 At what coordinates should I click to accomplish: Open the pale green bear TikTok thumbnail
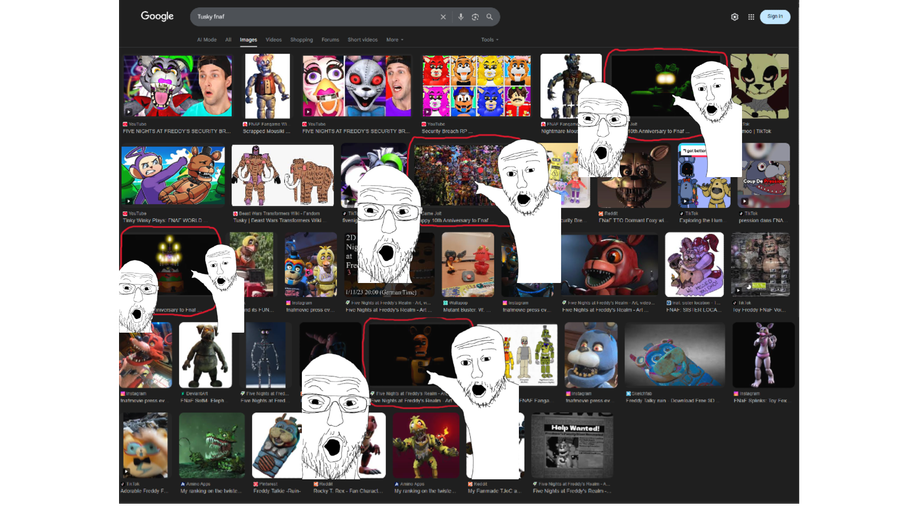pos(763,85)
